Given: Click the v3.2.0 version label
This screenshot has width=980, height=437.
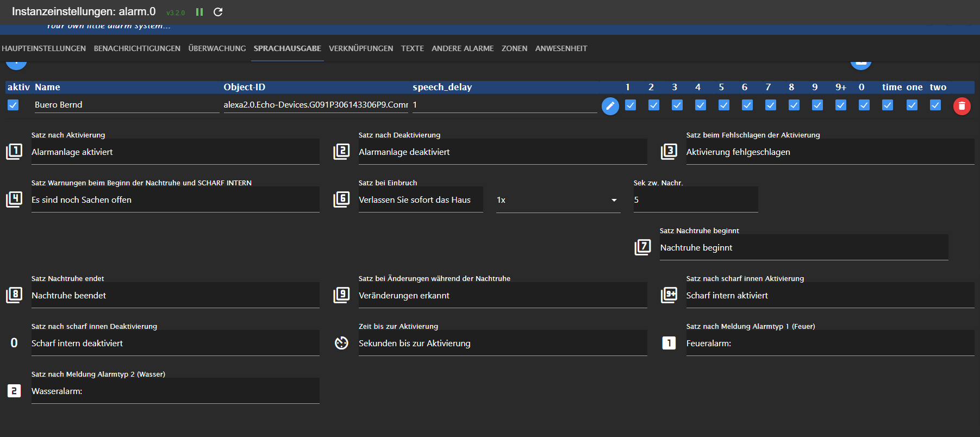Looking at the screenshot, I should [x=176, y=13].
